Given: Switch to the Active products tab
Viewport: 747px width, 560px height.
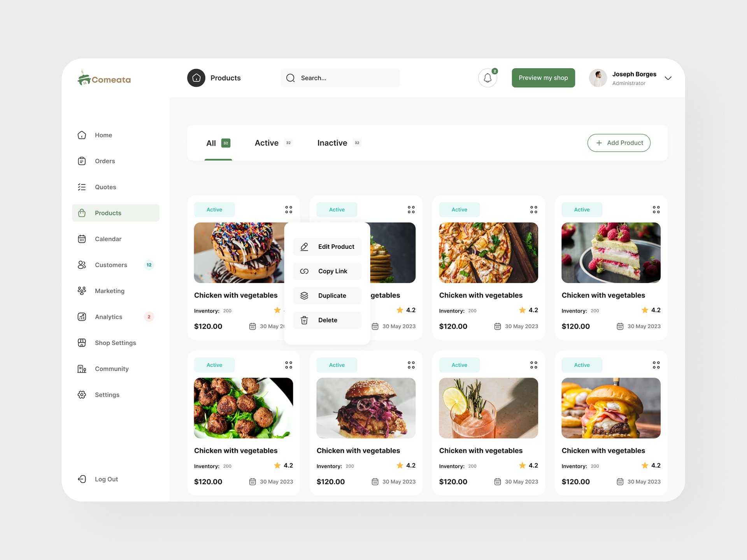Looking at the screenshot, I should point(267,143).
